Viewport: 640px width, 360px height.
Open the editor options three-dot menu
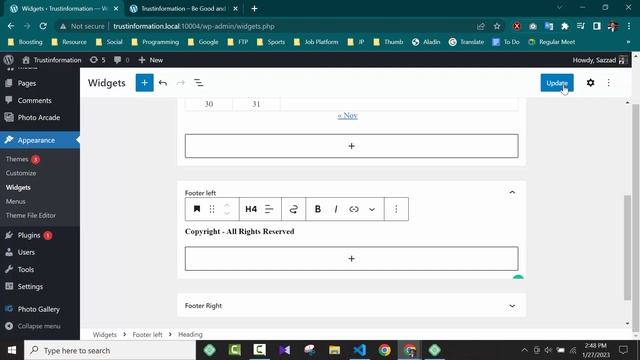(x=609, y=83)
